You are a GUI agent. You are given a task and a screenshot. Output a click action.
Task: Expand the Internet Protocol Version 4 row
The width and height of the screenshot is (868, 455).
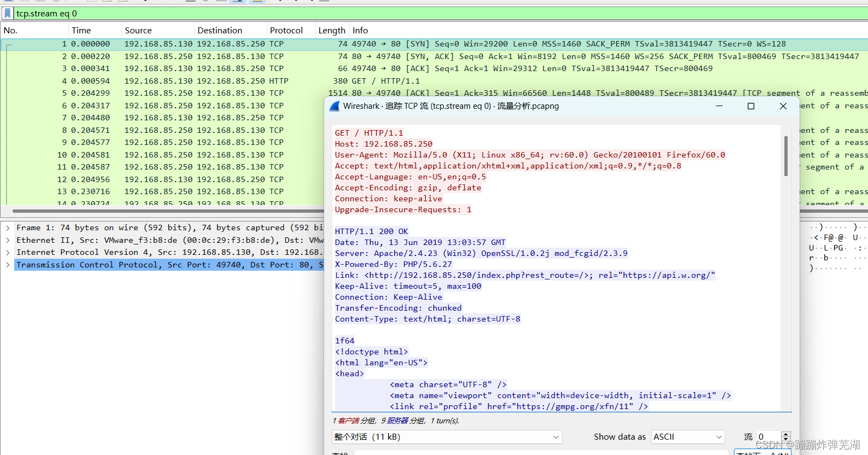(x=8, y=252)
